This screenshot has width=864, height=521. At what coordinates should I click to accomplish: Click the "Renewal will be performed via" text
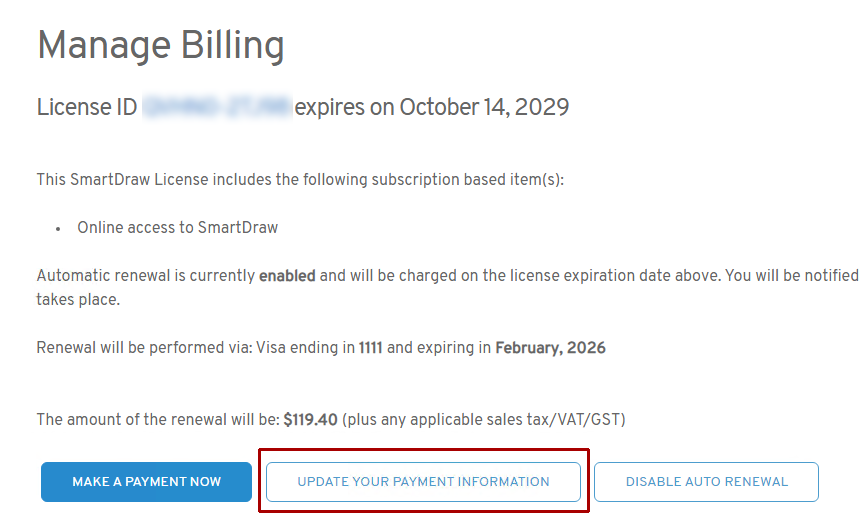tap(144, 348)
